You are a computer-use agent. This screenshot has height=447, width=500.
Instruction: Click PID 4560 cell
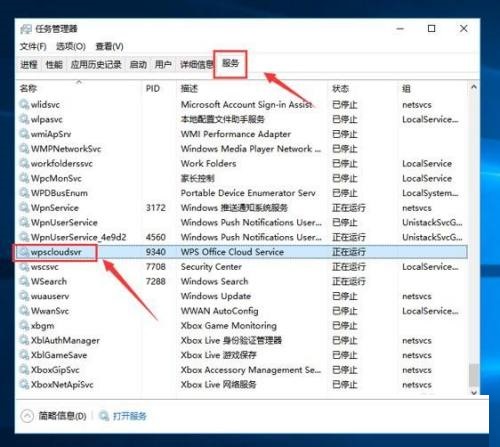(x=156, y=237)
